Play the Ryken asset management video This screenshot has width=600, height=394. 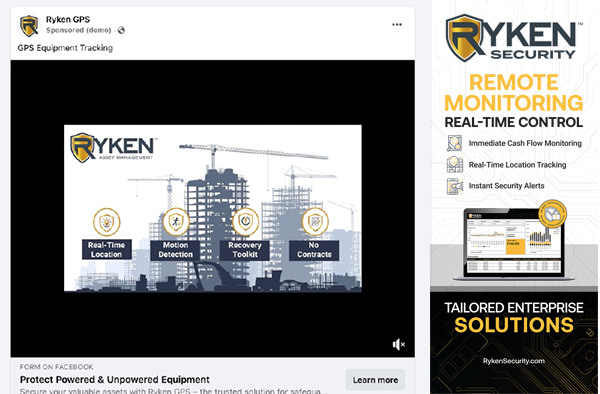(x=213, y=208)
